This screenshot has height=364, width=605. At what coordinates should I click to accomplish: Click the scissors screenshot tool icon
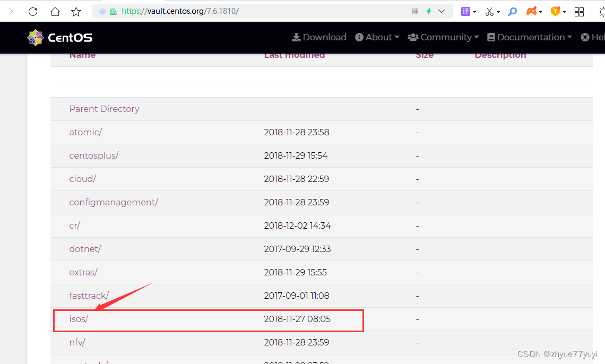489,12
